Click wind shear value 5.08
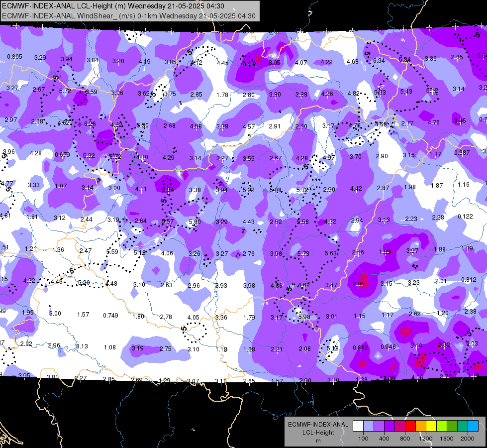 coord(276,190)
